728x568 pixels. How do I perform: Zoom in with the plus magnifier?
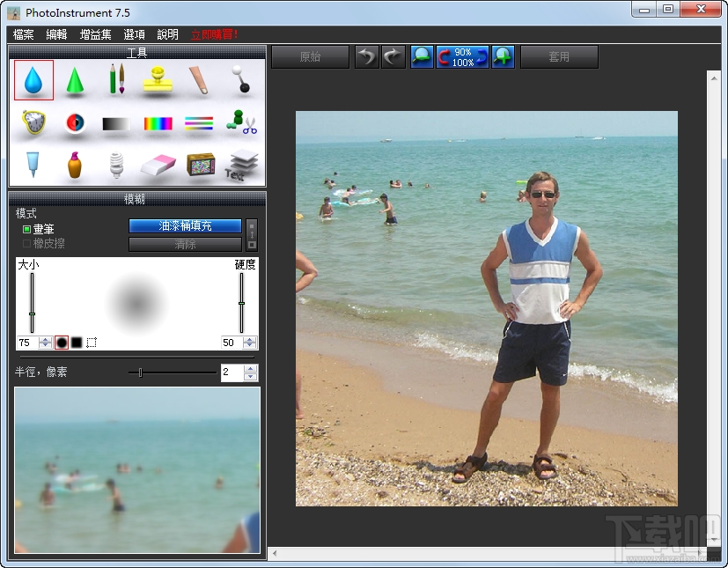tap(504, 56)
